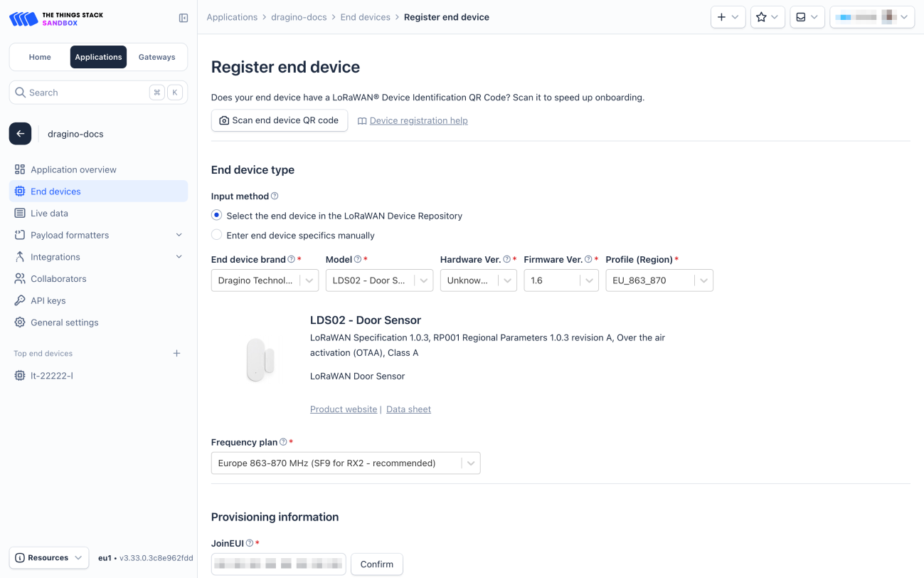Click the Application overview grid icon
This screenshot has width=924, height=578.
coord(20,169)
